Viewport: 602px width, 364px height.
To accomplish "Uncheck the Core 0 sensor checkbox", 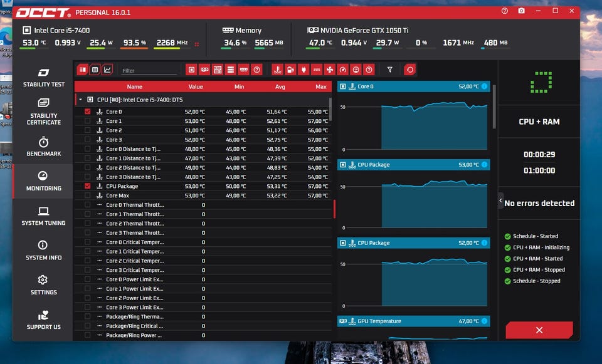I will (x=87, y=112).
